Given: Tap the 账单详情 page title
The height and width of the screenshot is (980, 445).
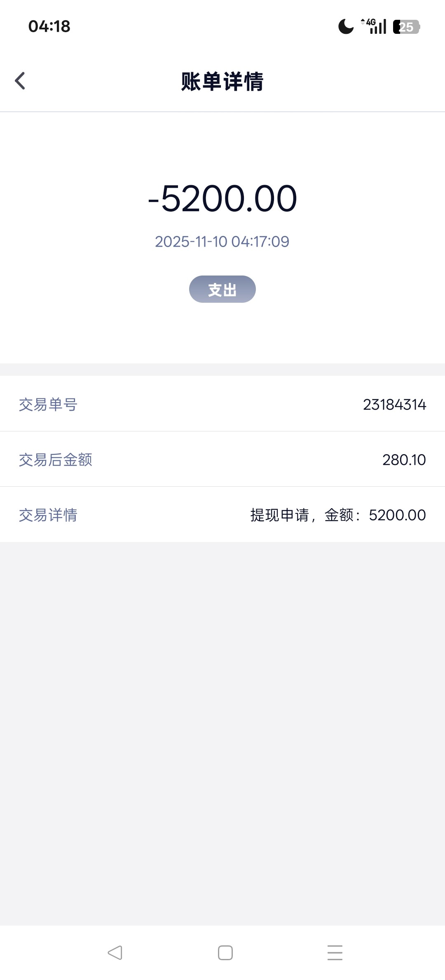Looking at the screenshot, I should click(x=222, y=81).
